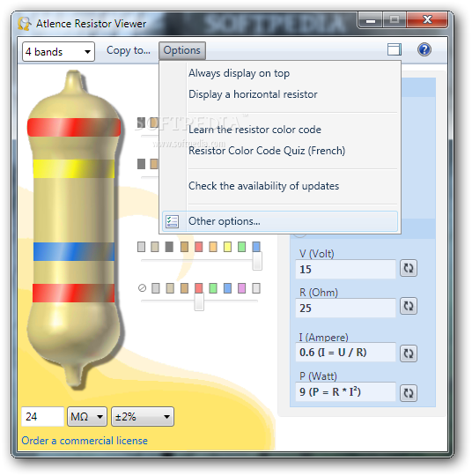Image resolution: width=472 pixels, height=476 pixels.
Task: Choose the blue swatch in tolerance row
Action: click(x=227, y=288)
